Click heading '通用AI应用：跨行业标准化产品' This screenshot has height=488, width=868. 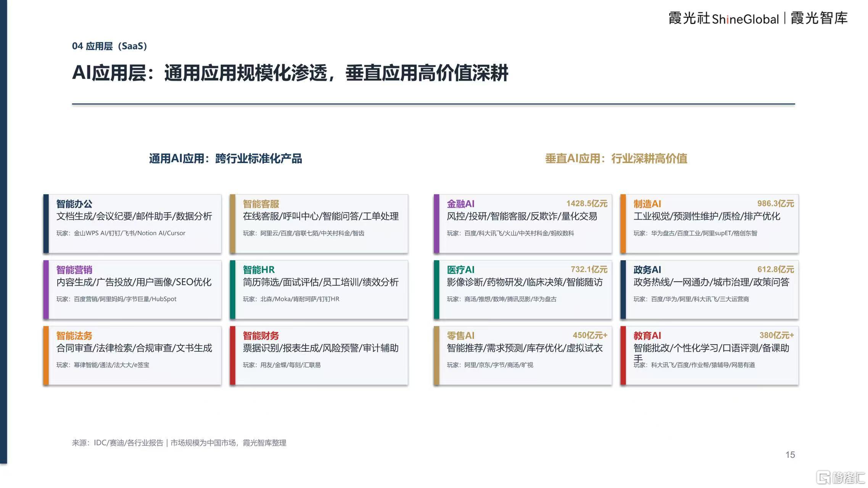(x=225, y=158)
